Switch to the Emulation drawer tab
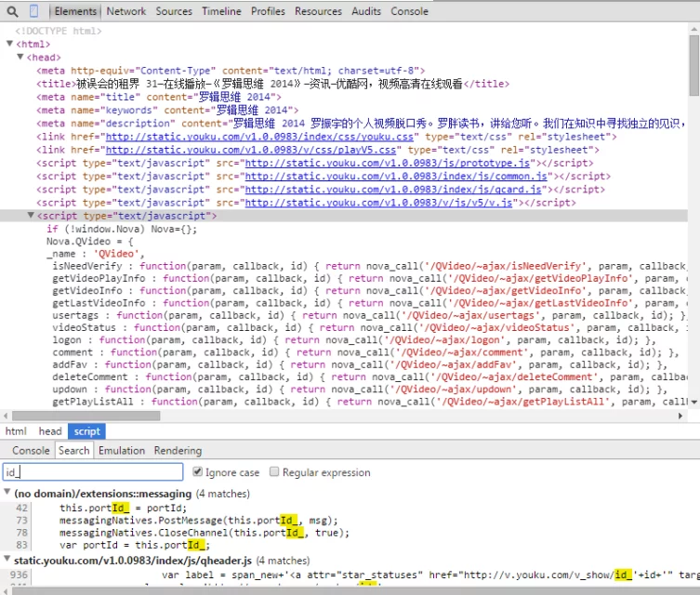The image size is (700, 595). click(x=122, y=451)
